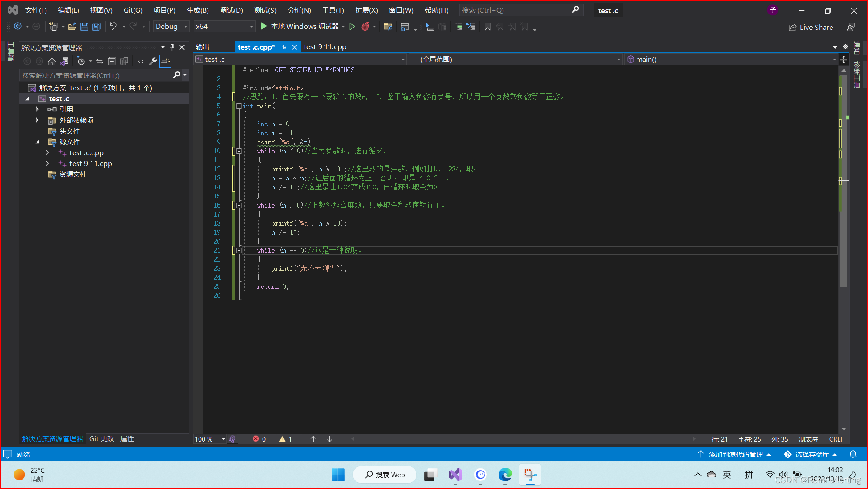Click the Solution Explorer home icon
Screen dimensions: 868x489
(52, 61)
